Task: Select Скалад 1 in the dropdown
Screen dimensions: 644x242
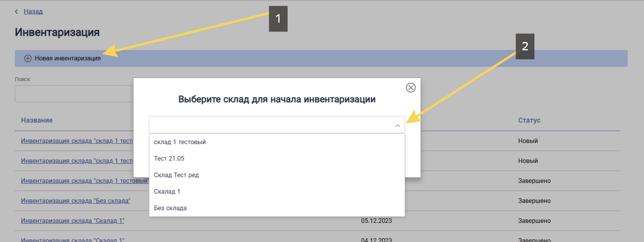Action: coord(277,192)
